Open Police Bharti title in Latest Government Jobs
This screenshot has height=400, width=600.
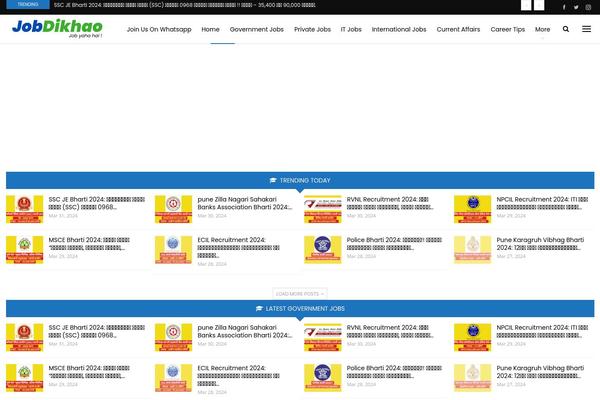394,372
